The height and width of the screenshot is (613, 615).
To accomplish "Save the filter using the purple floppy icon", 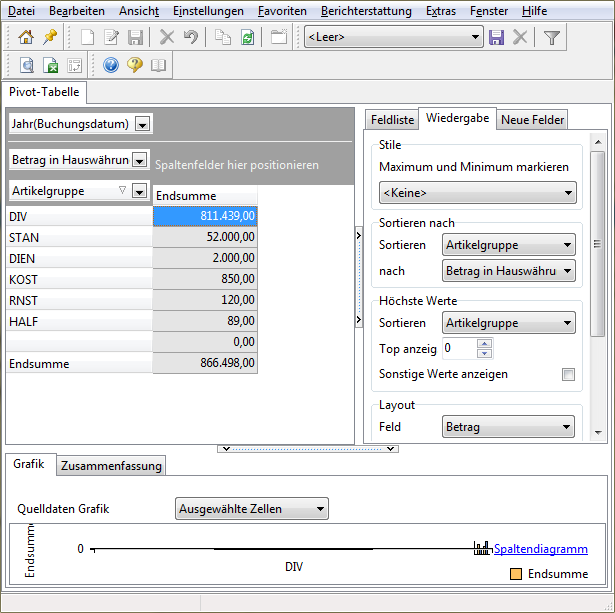I will pyautogui.click(x=496, y=37).
